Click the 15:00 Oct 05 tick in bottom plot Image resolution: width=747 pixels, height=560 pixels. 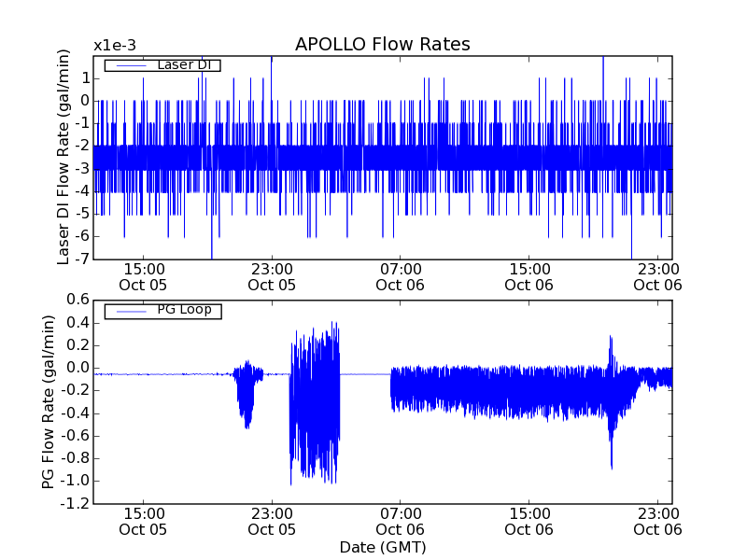click(143, 521)
